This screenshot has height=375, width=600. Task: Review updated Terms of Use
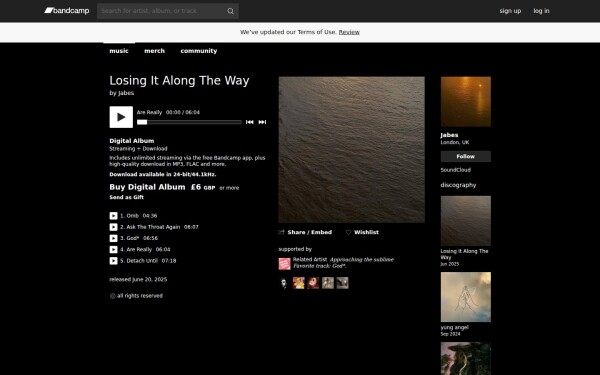[x=349, y=32]
